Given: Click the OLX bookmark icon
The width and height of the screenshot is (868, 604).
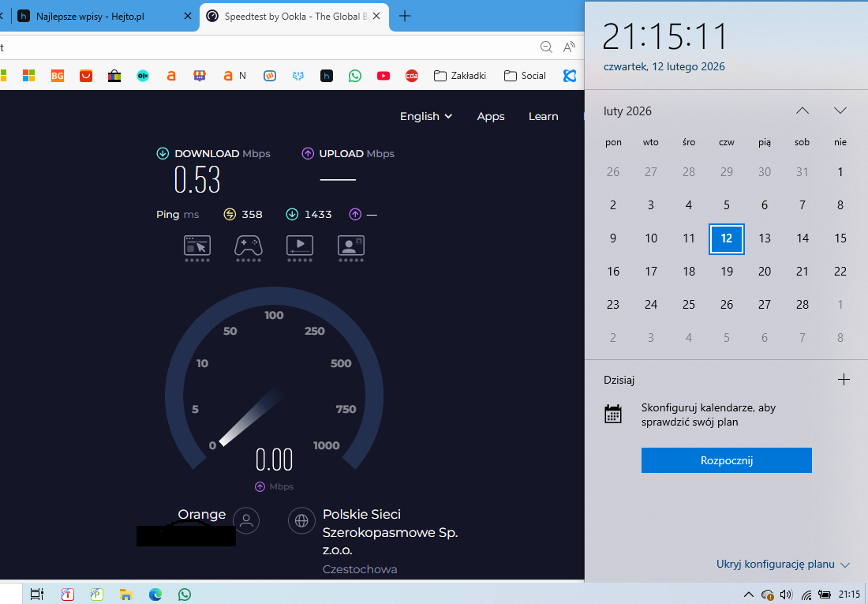Looking at the screenshot, I should (143, 76).
